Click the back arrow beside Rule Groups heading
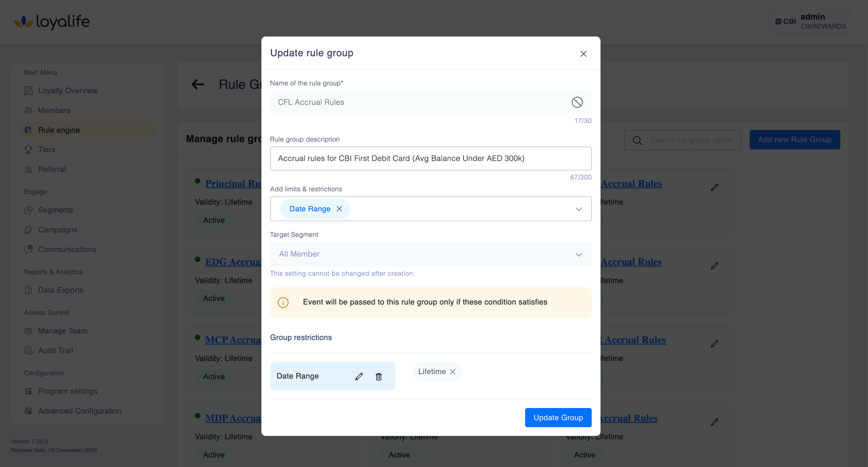The height and width of the screenshot is (467, 868). click(x=198, y=85)
